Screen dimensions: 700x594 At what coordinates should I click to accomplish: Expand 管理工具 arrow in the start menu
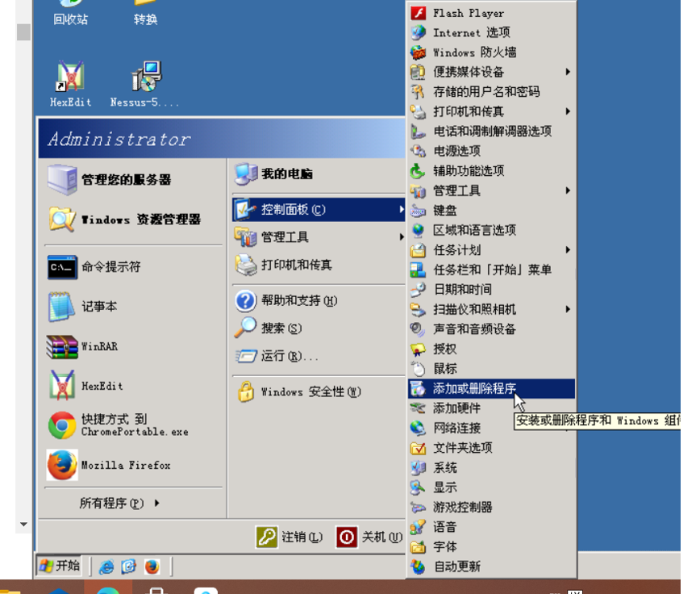(x=402, y=237)
